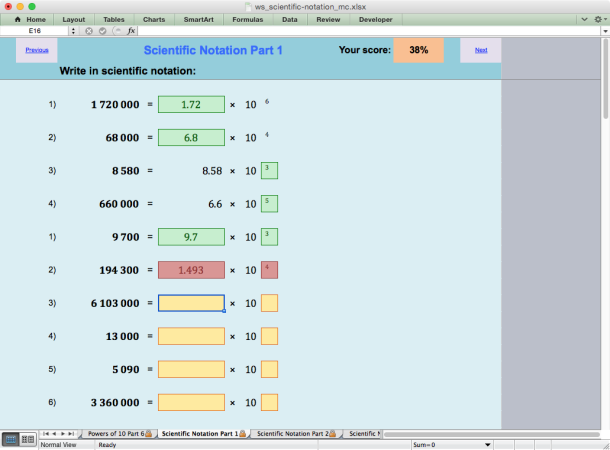Select the 6.8 answer cell
610x450 pixels.
(x=191, y=137)
